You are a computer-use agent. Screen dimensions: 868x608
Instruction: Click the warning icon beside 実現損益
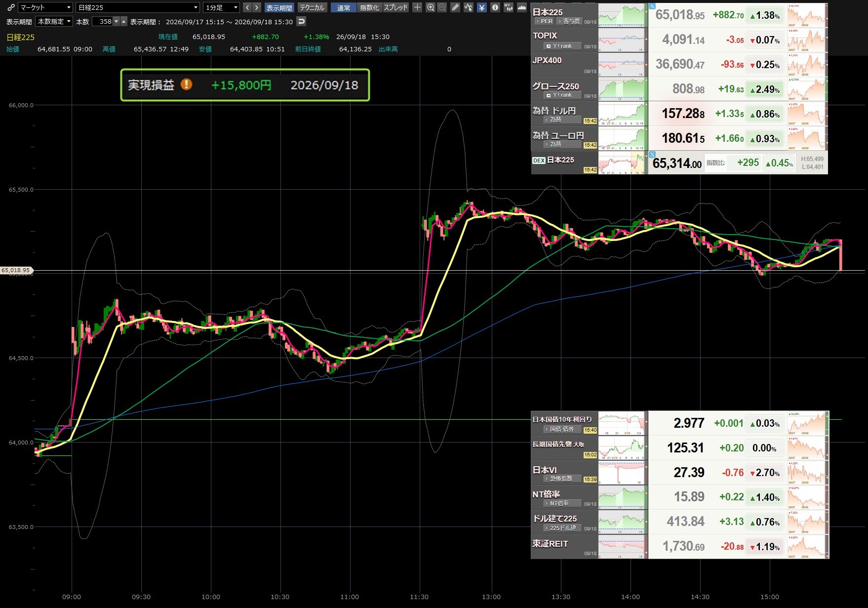tap(186, 84)
